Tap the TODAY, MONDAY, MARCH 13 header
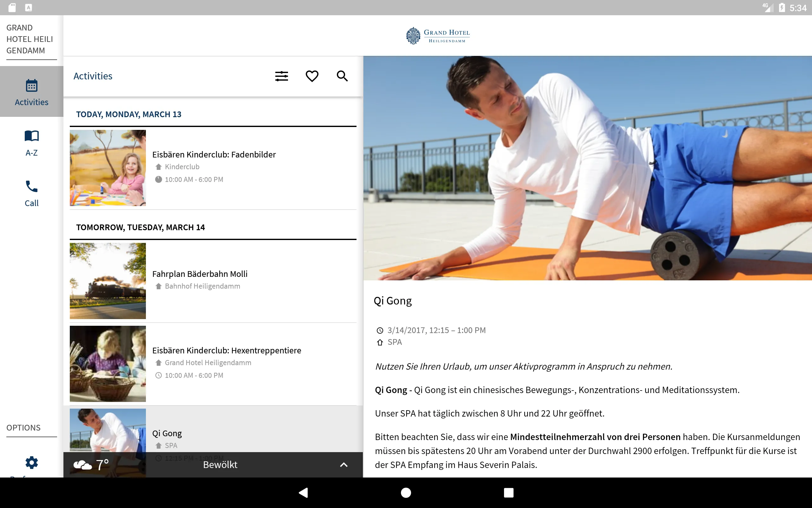 pos(128,114)
